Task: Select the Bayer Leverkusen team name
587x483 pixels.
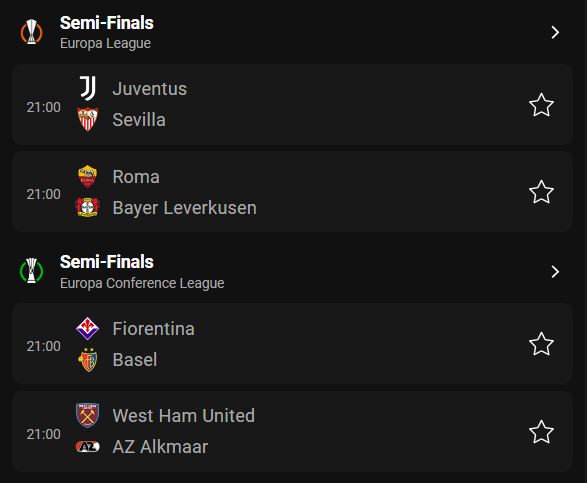Action: 185,208
